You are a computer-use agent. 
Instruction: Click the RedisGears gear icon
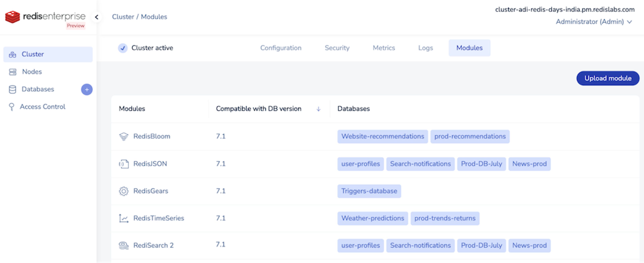(123, 191)
